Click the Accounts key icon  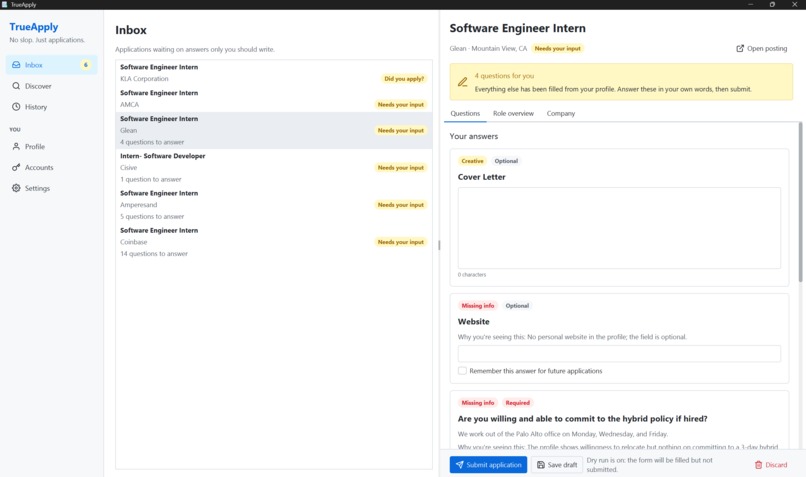point(16,168)
